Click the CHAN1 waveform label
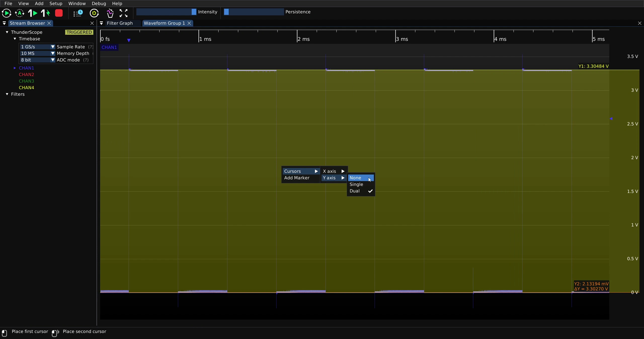This screenshot has width=644, height=339. tap(109, 47)
